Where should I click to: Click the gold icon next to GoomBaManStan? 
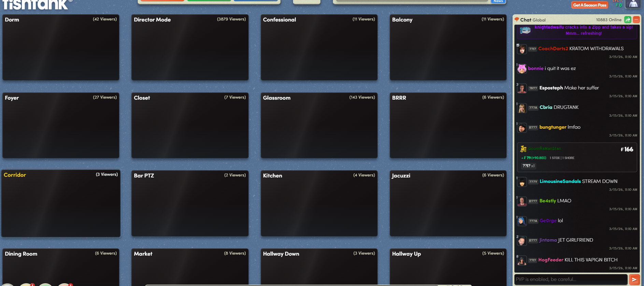(523, 149)
